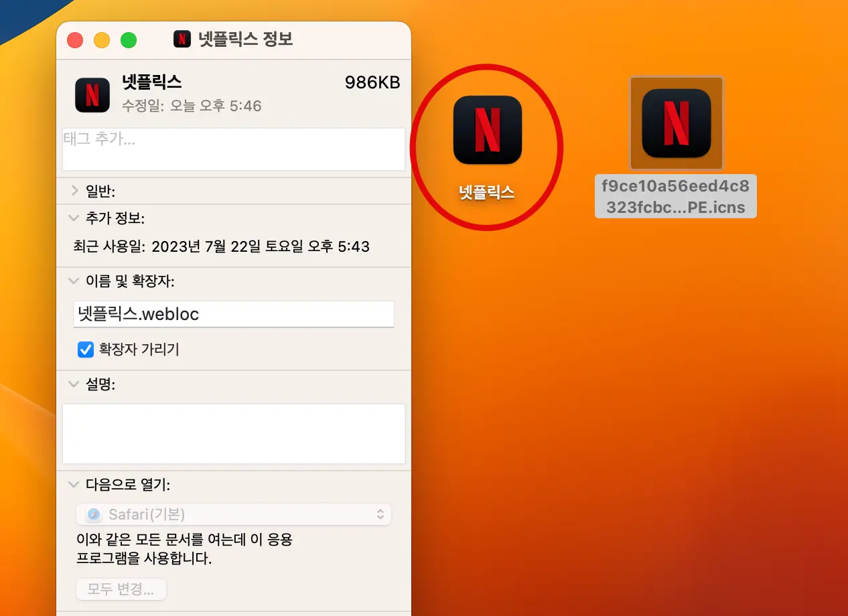Viewport: 848px width, 616px height.
Task: Select the f9ce10a56eed4c8 .icns file icon
Action: coord(676,123)
